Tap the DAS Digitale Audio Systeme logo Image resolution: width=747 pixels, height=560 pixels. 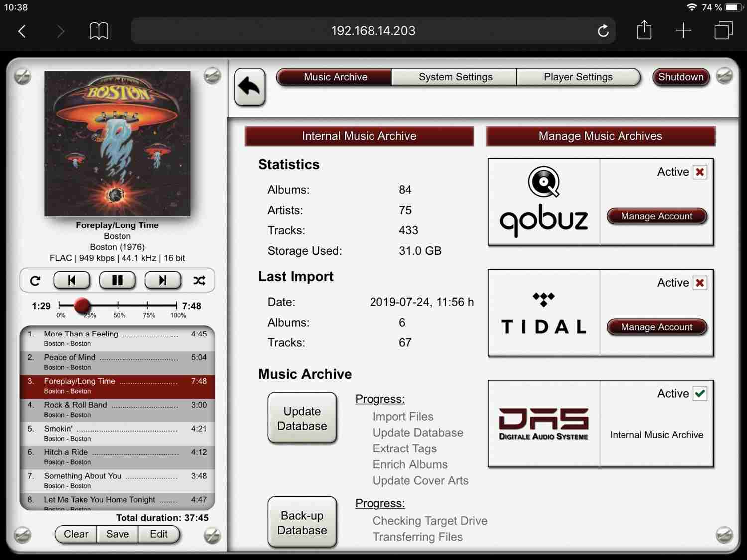[544, 424]
